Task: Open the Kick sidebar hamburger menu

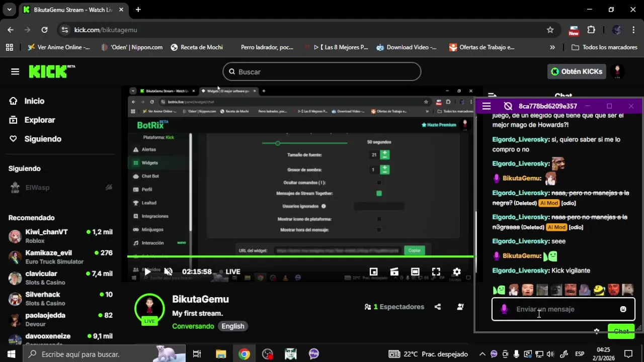Action: (x=15, y=71)
